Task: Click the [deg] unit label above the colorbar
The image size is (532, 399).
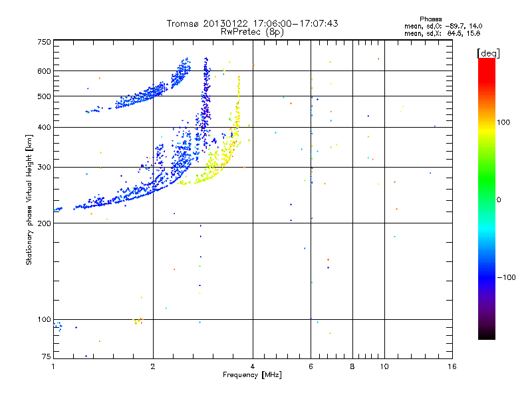Action: [x=489, y=53]
